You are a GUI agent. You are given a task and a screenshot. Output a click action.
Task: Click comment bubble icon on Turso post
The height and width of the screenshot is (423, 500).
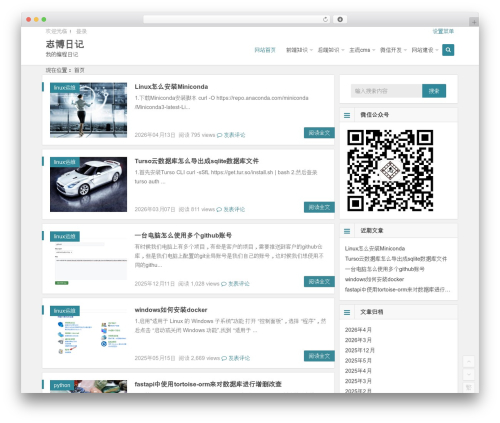coord(219,210)
